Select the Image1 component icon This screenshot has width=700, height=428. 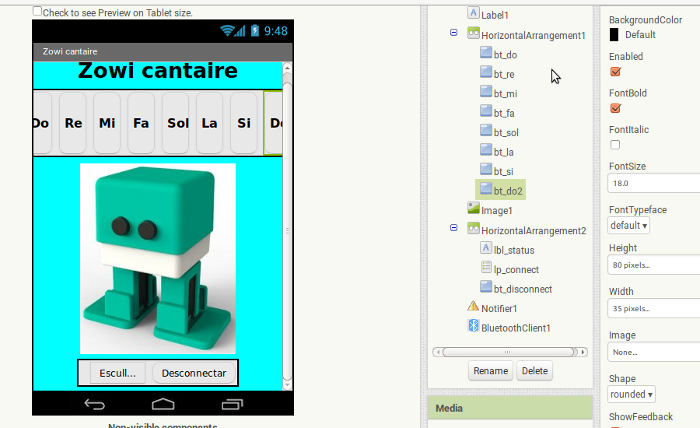tap(473, 209)
